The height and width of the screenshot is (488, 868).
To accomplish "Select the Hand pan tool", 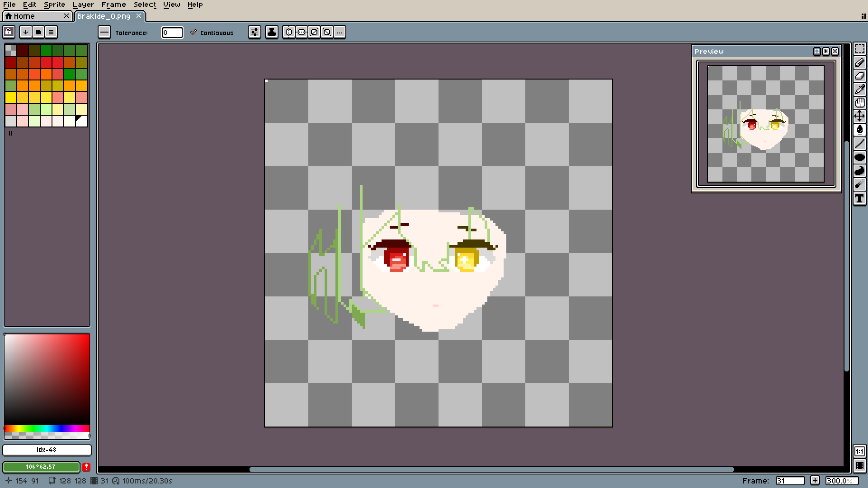I will tap(859, 103).
